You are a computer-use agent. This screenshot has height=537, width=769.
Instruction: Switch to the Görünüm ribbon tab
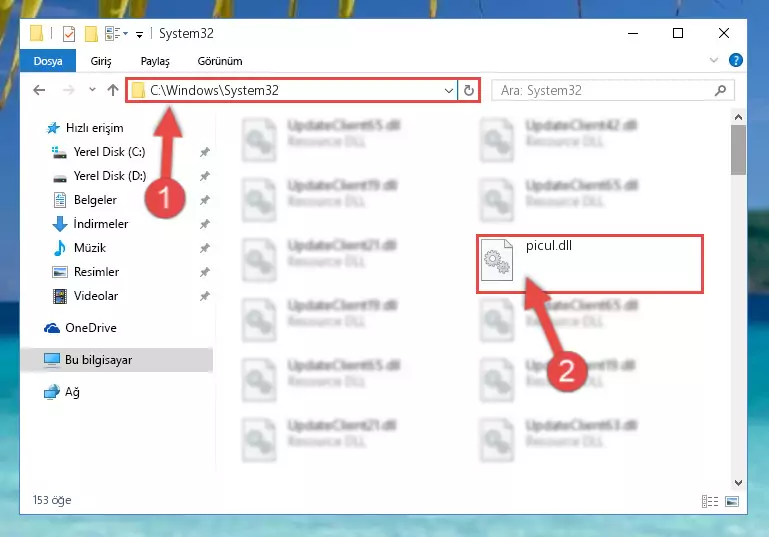pyautogui.click(x=220, y=61)
